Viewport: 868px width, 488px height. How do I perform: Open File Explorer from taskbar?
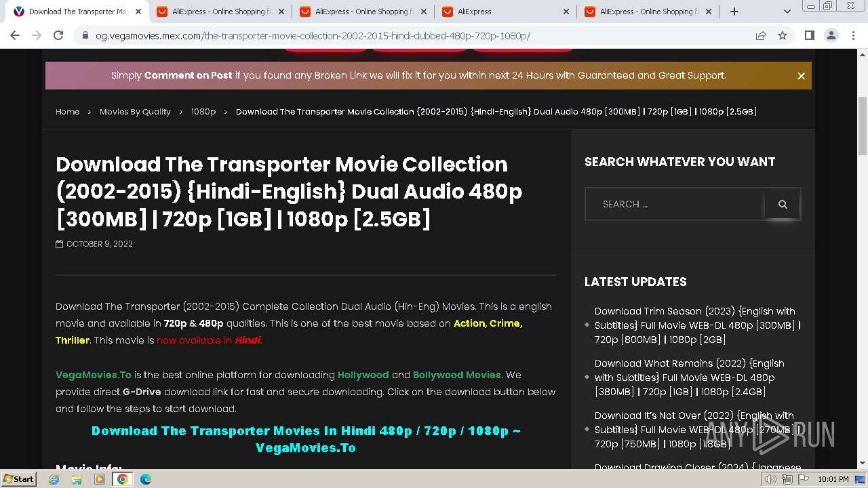[x=77, y=479]
